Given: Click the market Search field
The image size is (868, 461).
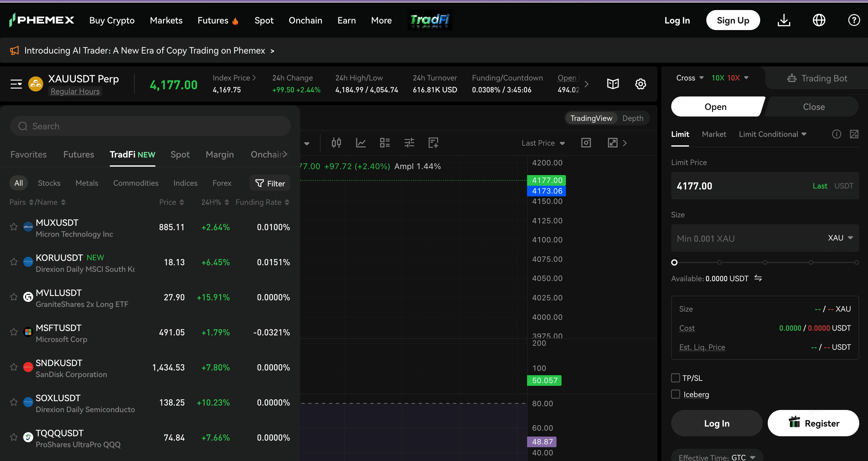Looking at the screenshot, I should pyautogui.click(x=150, y=126).
